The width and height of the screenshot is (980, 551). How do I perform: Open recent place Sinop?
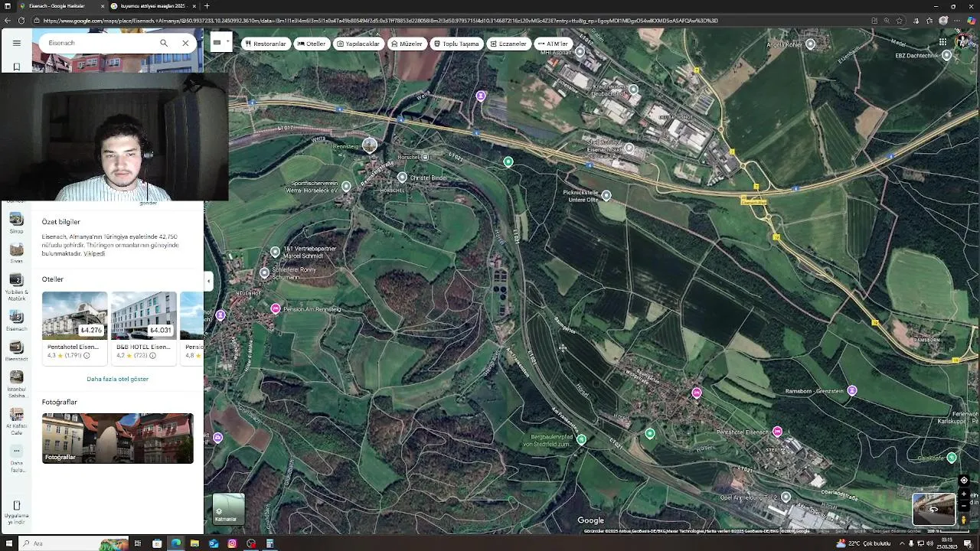coord(16,223)
